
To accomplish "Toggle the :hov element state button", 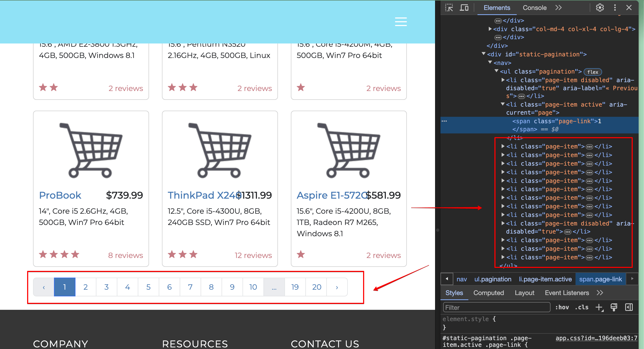I will click(562, 307).
